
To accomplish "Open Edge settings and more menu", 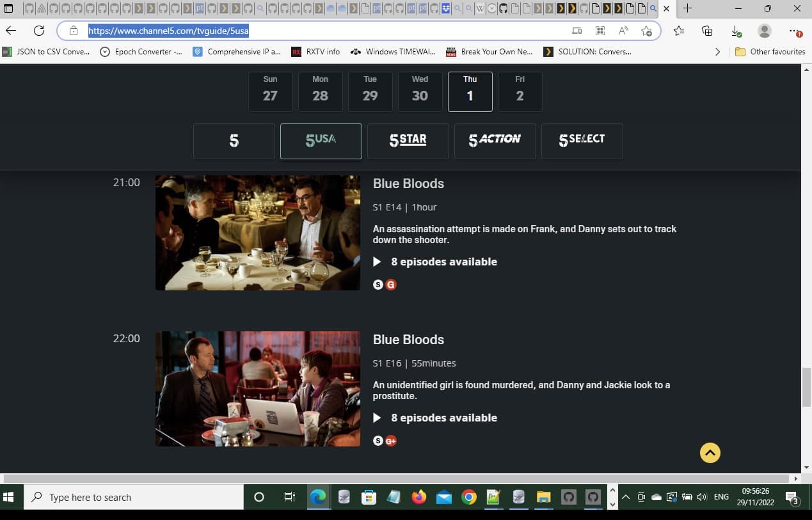I will coord(795,31).
